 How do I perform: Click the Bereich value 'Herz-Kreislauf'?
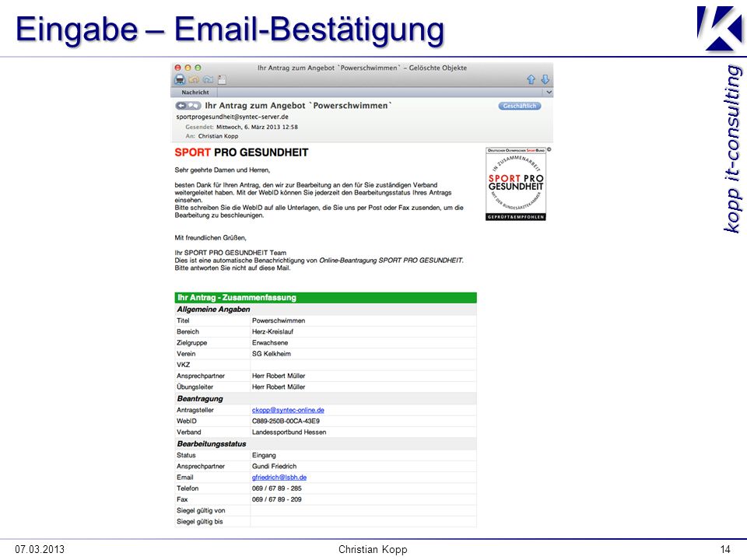(272, 332)
